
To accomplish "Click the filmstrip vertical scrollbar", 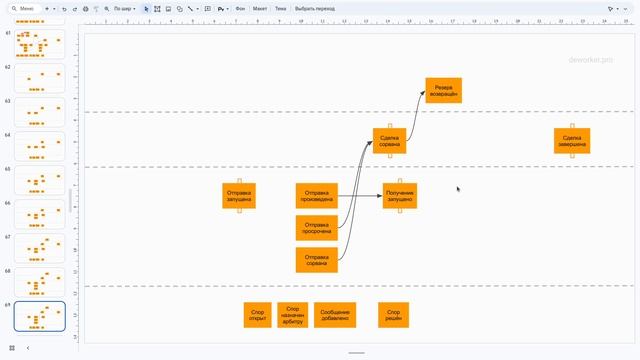I will point(70,200).
